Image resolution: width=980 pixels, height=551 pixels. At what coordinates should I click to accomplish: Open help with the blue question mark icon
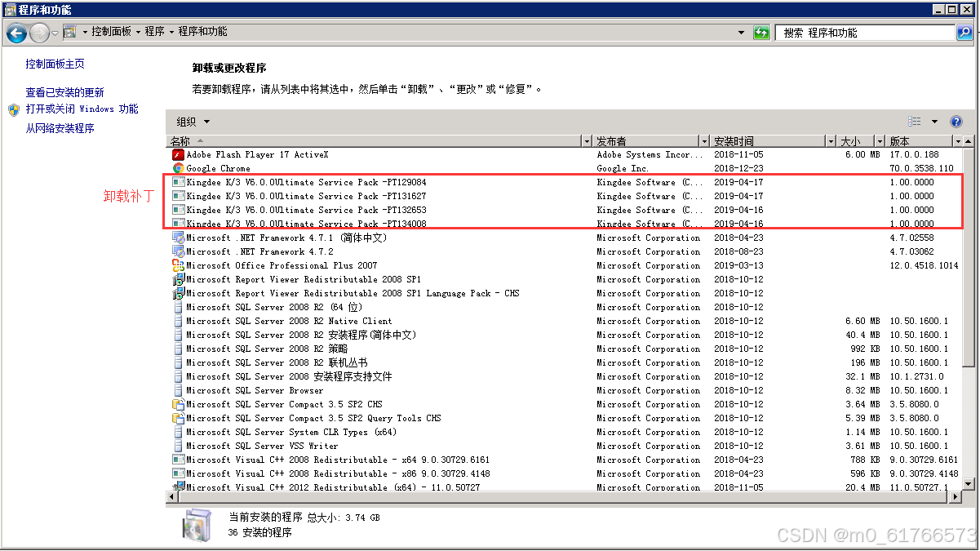tap(956, 122)
